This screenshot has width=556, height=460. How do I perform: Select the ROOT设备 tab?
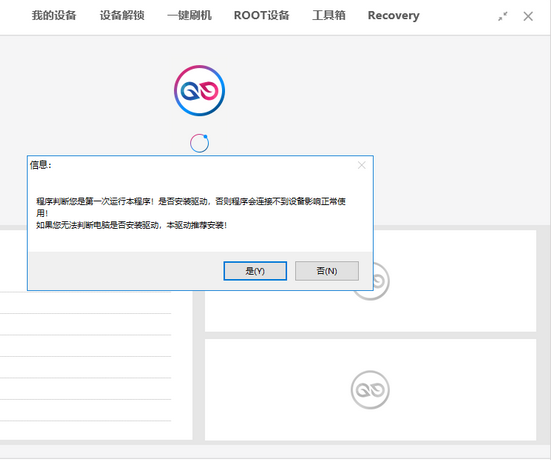262,16
